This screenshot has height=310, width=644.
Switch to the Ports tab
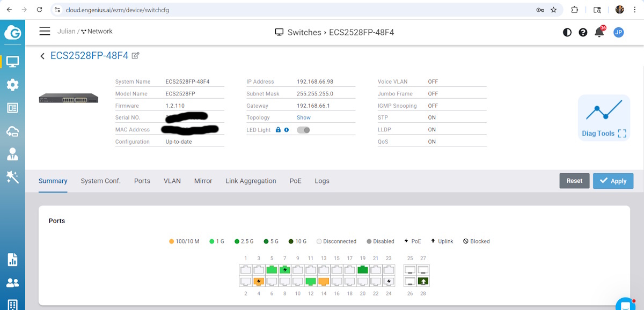click(x=142, y=181)
